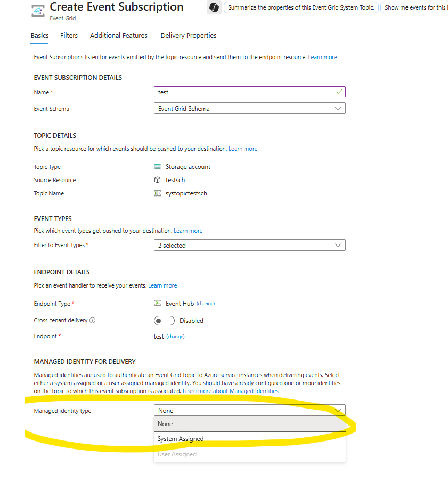
Task: Click the systopictestsch topic icon
Action: (x=157, y=193)
